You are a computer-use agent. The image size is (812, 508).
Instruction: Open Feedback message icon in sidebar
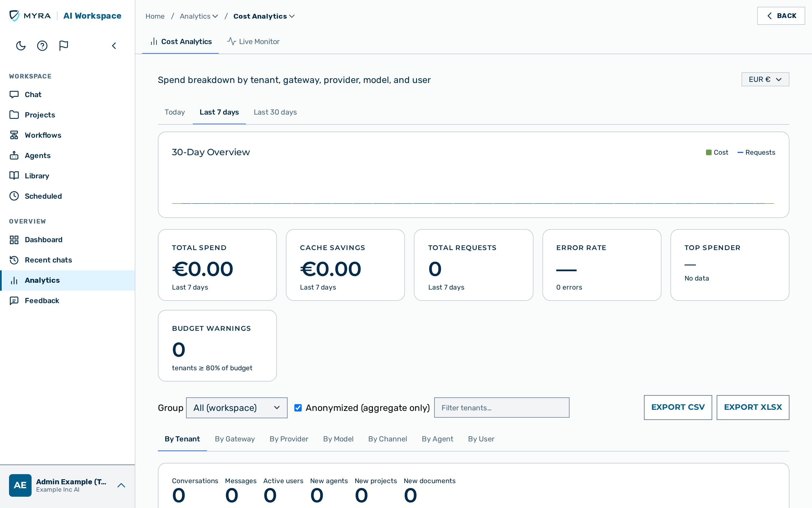click(x=14, y=300)
